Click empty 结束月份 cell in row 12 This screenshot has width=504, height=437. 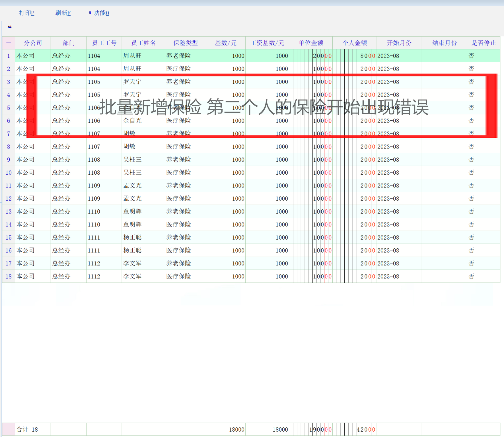pyautogui.click(x=444, y=199)
